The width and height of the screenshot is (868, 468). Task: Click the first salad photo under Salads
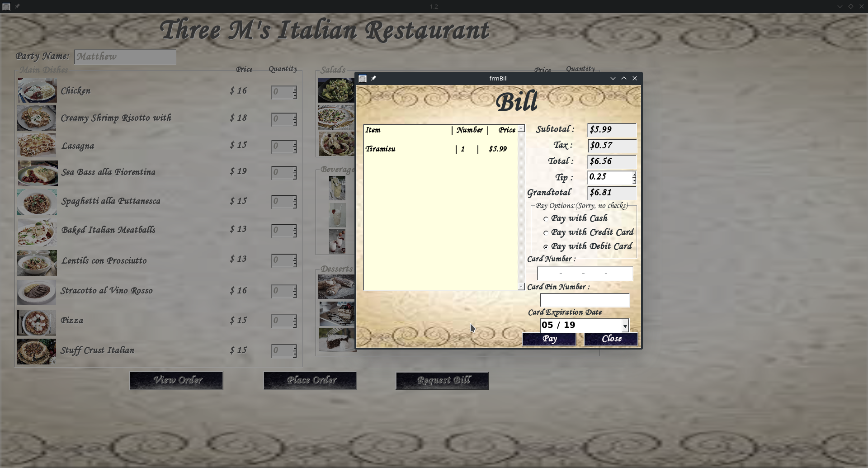pyautogui.click(x=336, y=90)
